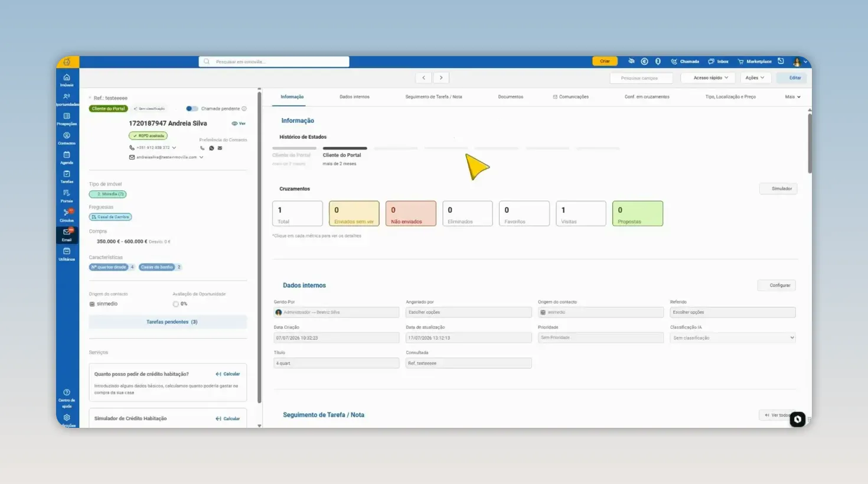Open the user avatar menu chevron

click(805, 61)
